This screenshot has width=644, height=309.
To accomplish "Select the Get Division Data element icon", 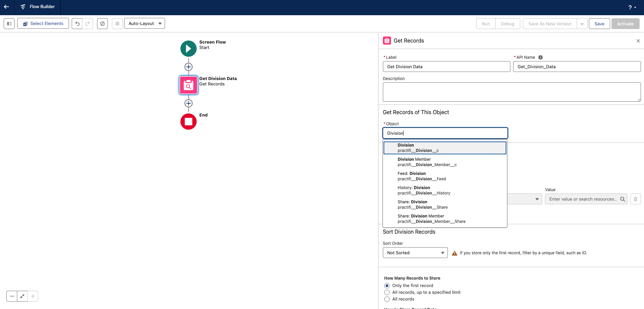I will pos(188,85).
